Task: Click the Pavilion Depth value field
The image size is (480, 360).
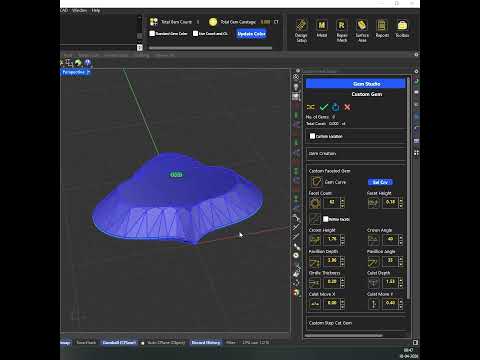Action: (x=332, y=260)
